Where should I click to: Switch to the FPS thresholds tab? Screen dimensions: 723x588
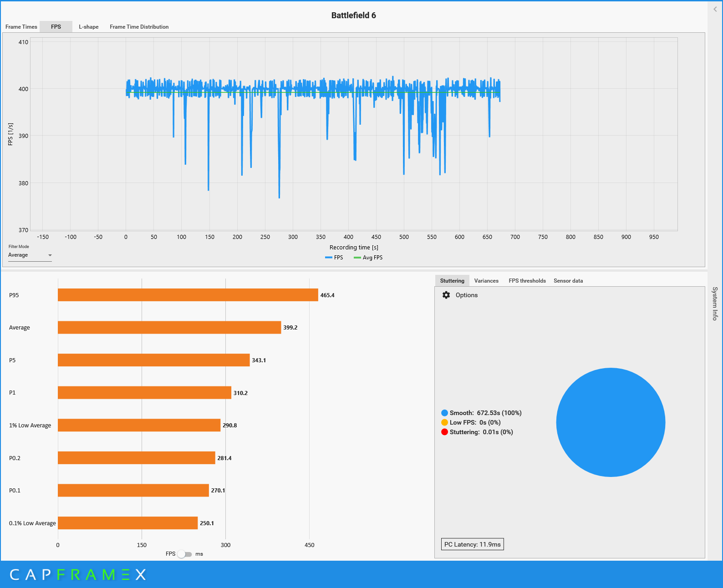click(x=527, y=281)
